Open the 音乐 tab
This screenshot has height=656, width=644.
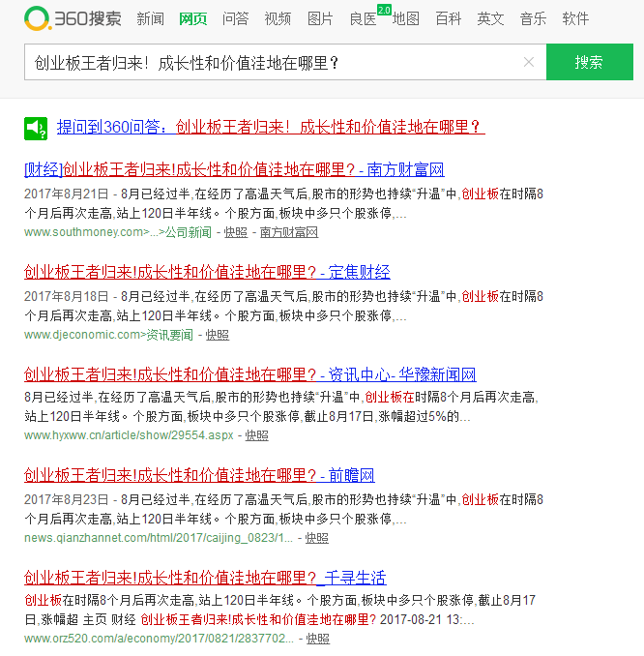(x=533, y=18)
